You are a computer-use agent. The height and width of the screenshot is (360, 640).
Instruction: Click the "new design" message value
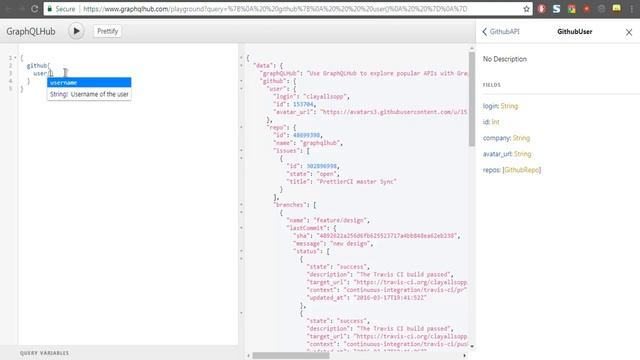click(x=351, y=244)
